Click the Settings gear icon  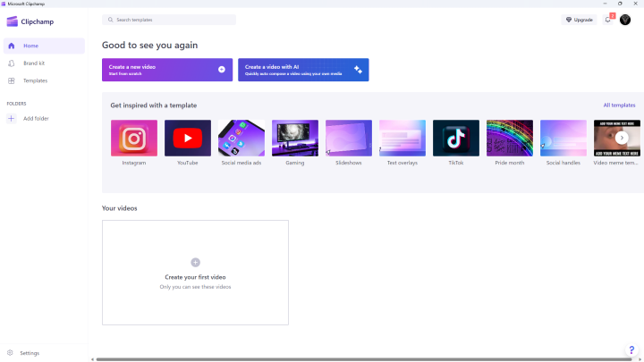(10, 353)
